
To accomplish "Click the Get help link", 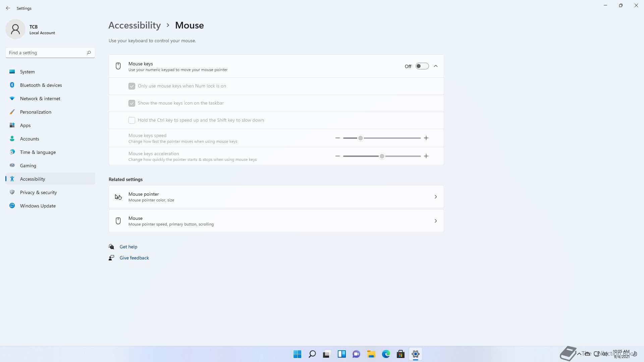I will tap(128, 247).
